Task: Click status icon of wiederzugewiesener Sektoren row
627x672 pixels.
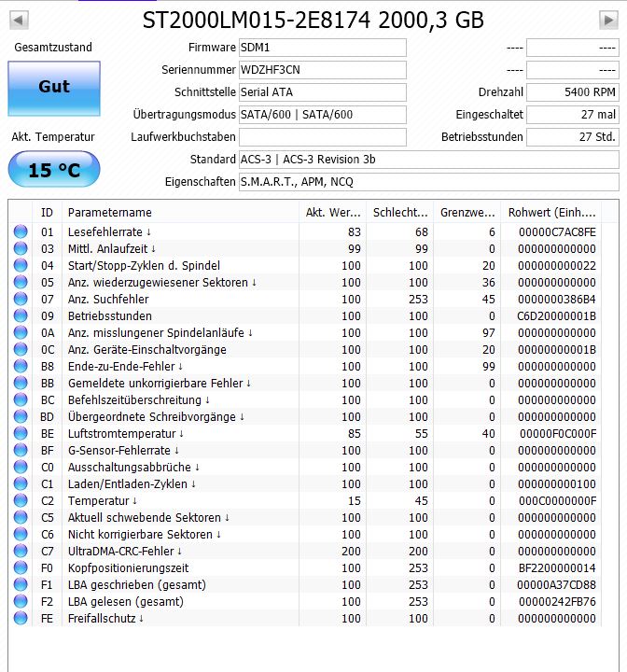Action: (x=21, y=282)
